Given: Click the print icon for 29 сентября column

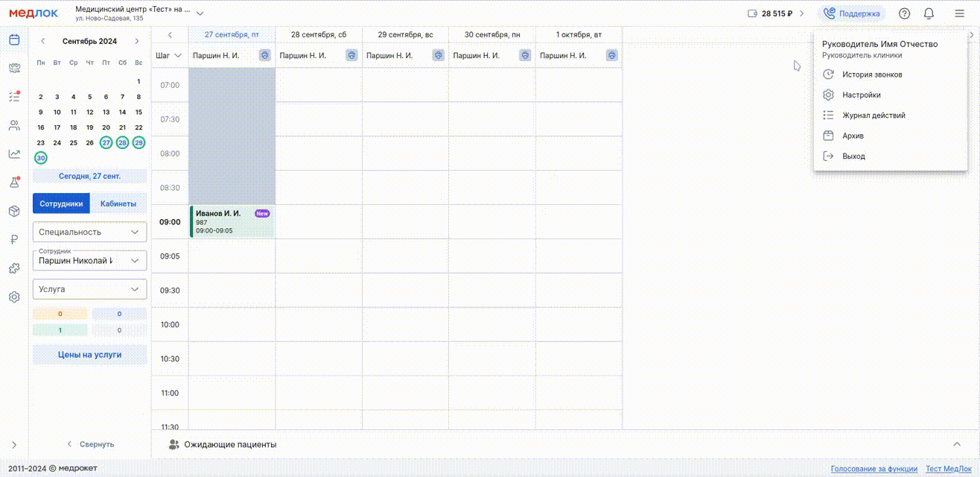Looking at the screenshot, I should click(438, 55).
